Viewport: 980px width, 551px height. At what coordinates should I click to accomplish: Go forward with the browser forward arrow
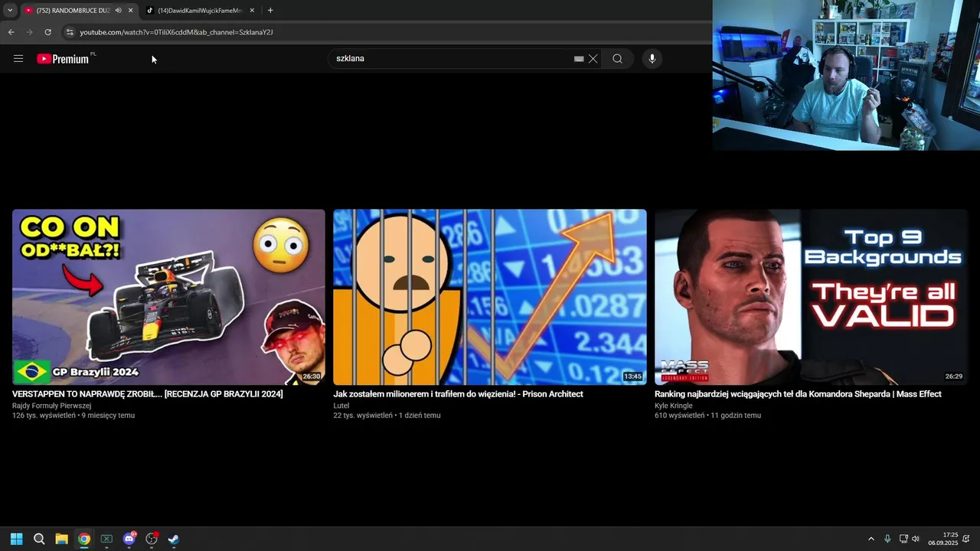click(x=29, y=32)
